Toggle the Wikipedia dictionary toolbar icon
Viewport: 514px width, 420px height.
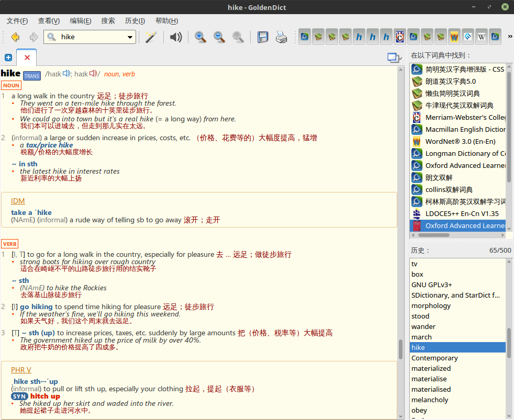point(482,37)
